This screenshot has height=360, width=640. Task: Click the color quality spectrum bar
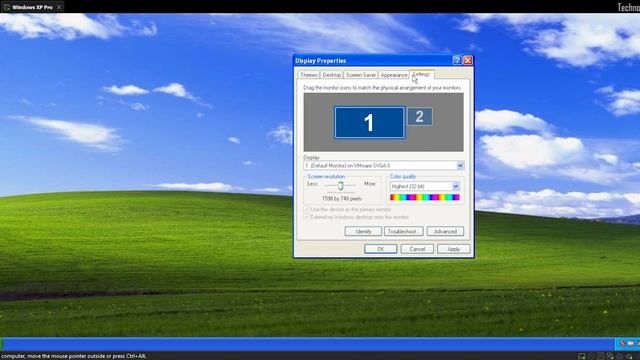[x=425, y=198]
